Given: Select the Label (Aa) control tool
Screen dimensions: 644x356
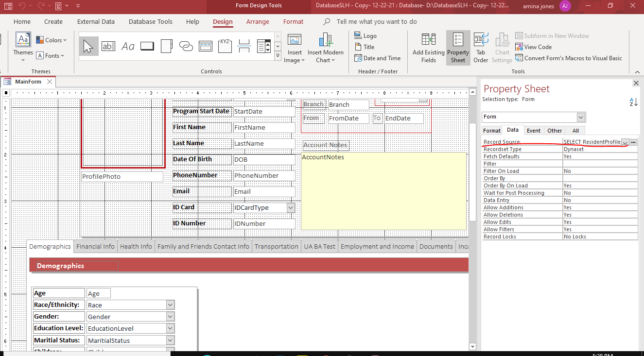Looking at the screenshot, I should click(x=128, y=46).
